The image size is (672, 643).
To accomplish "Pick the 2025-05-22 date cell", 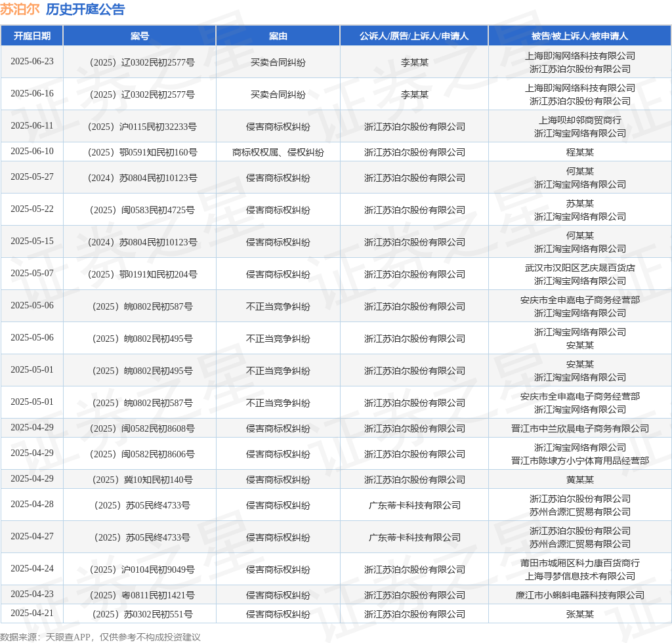I will pos(32,209).
